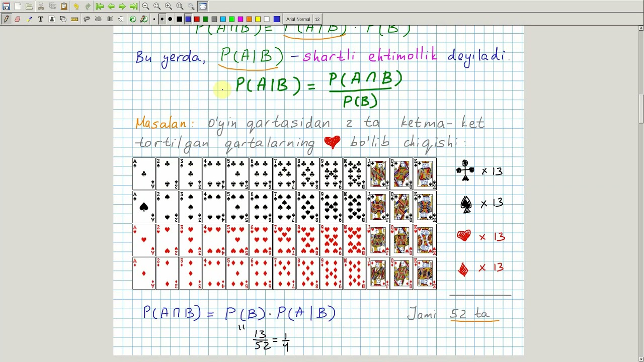Click the default pen settings icon

pyautogui.click(x=144, y=19)
